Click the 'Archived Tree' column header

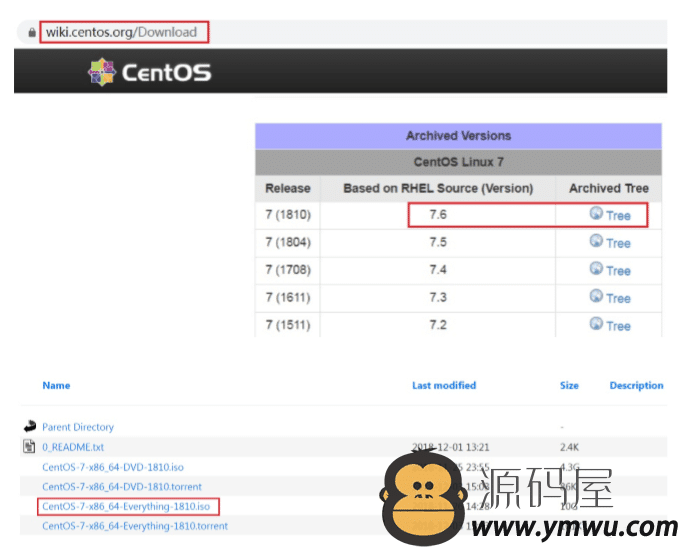pyautogui.click(x=609, y=189)
